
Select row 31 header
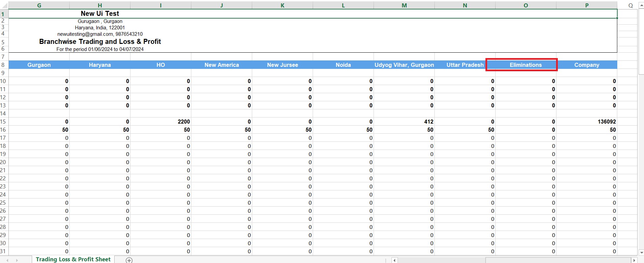point(3,251)
